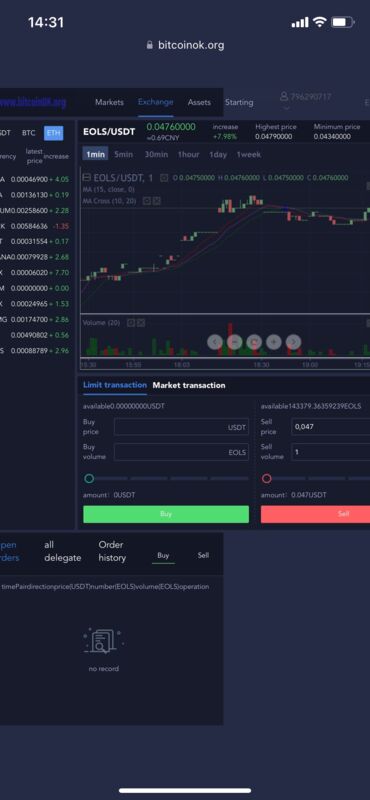Switch to Market transaction tab
370x800 pixels.
click(x=189, y=385)
